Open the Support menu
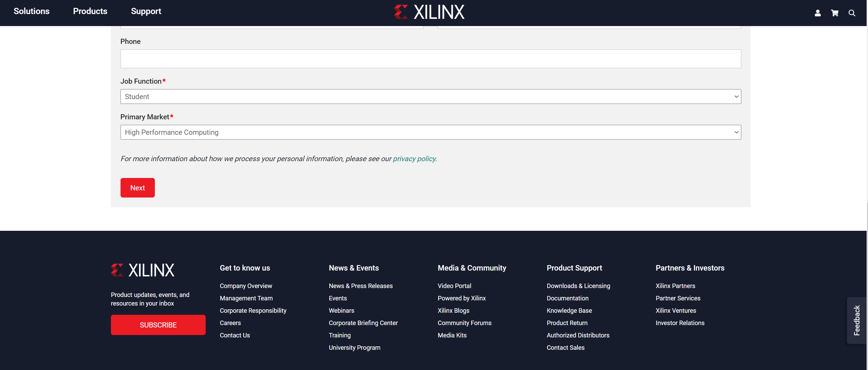The image size is (868, 370). coord(146,11)
